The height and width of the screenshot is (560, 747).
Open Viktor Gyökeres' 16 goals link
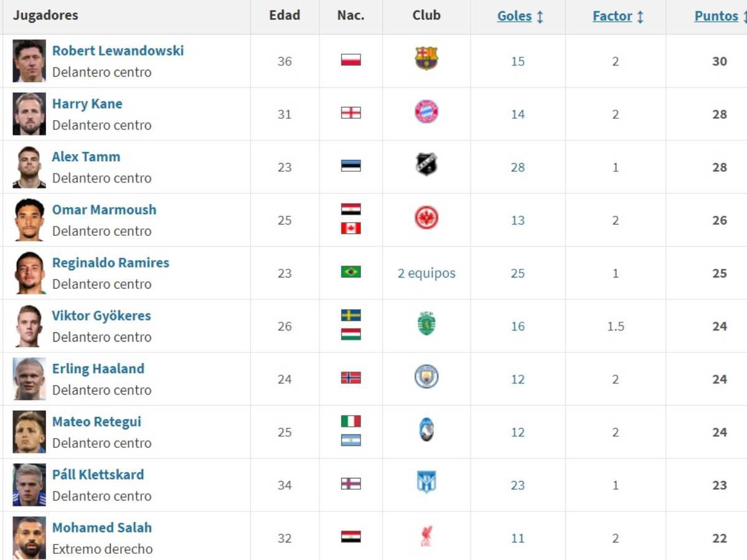point(518,327)
